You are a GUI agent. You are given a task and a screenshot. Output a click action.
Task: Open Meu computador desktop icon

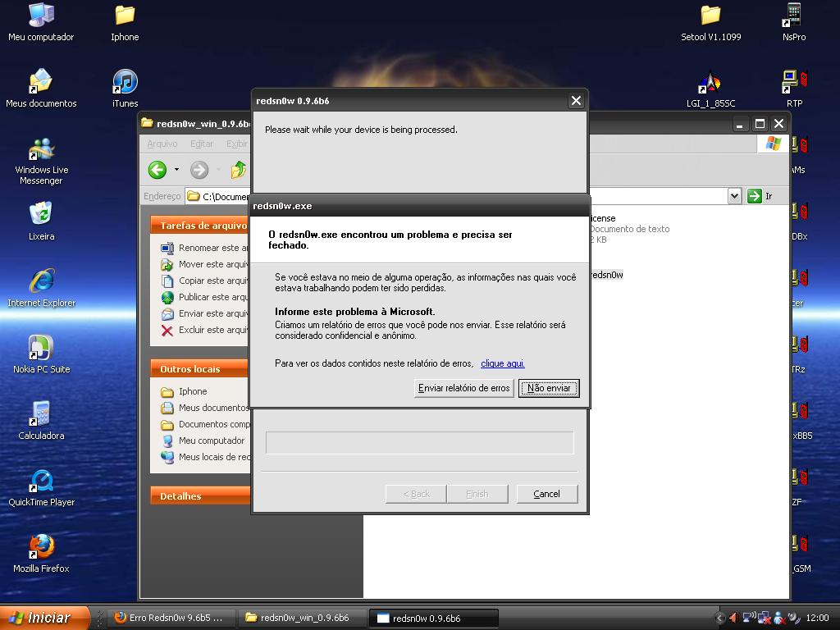pos(41,22)
